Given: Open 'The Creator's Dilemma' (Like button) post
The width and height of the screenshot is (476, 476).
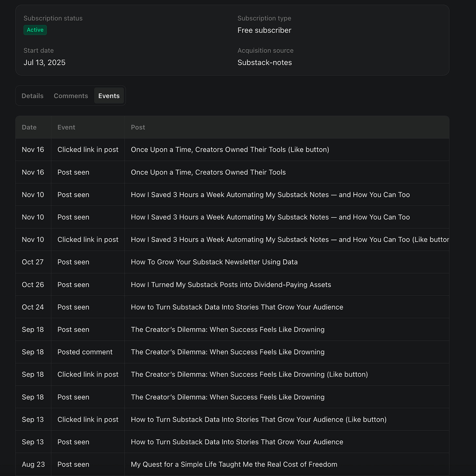Looking at the screenshot, I should tap(249, 374).
